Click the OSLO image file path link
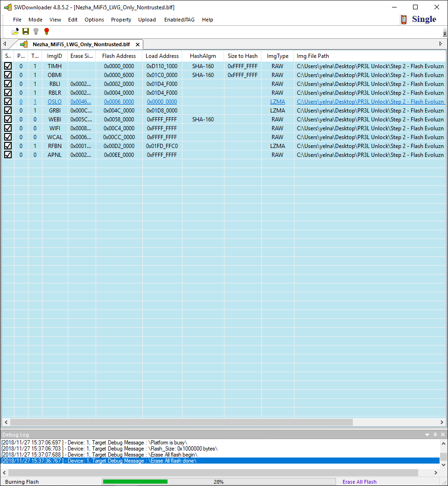The width and height of the screenshot is (448, 486). tap(370, 102)
